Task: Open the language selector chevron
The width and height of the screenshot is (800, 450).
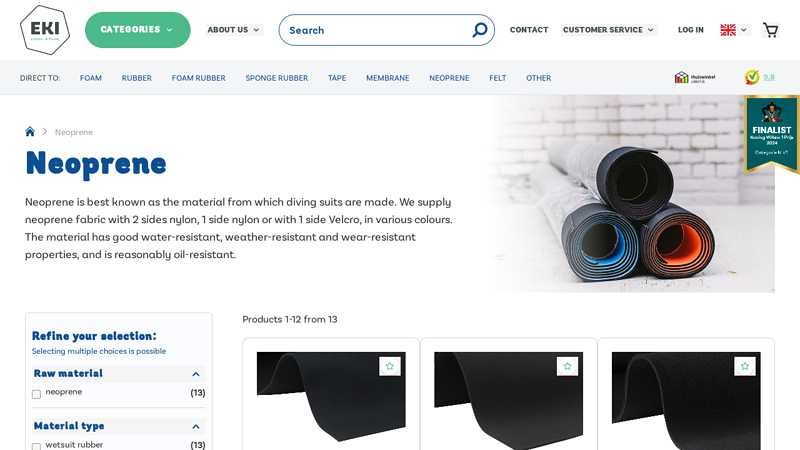Action: coord(744,30)
